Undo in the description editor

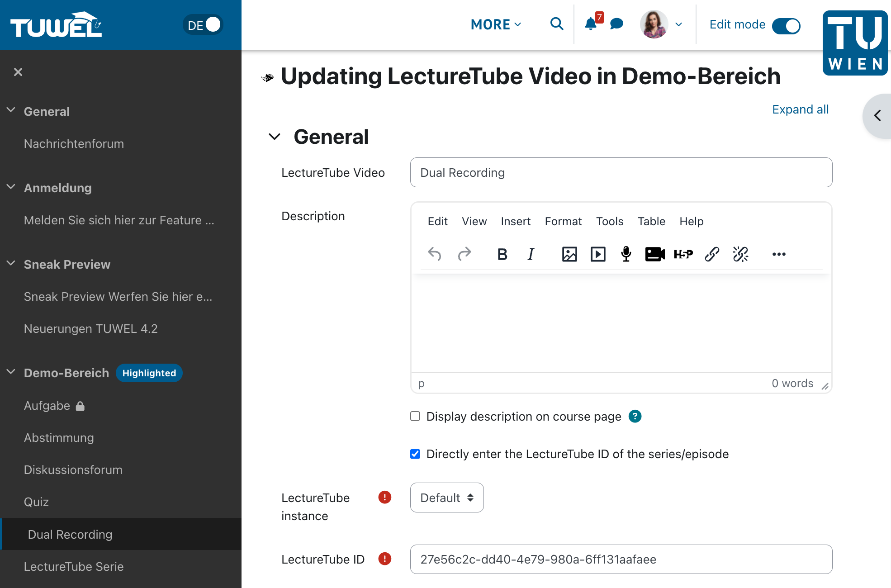click(434, 254)
